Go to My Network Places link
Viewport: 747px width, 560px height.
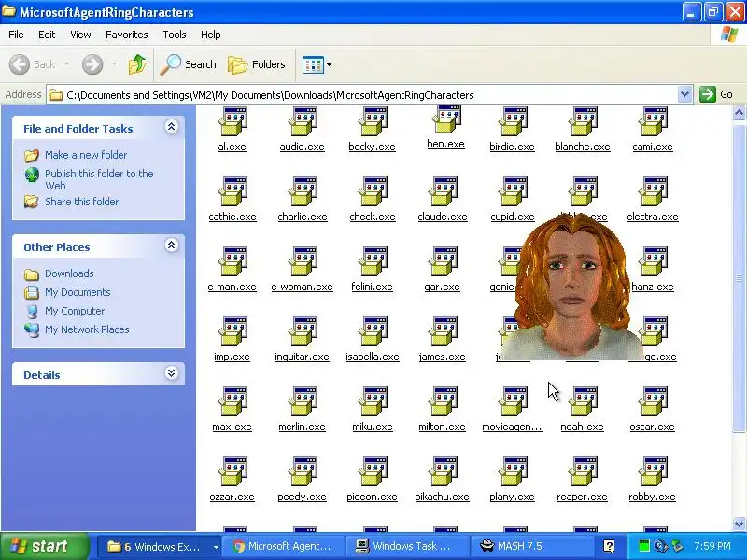(x=87, y=329)
